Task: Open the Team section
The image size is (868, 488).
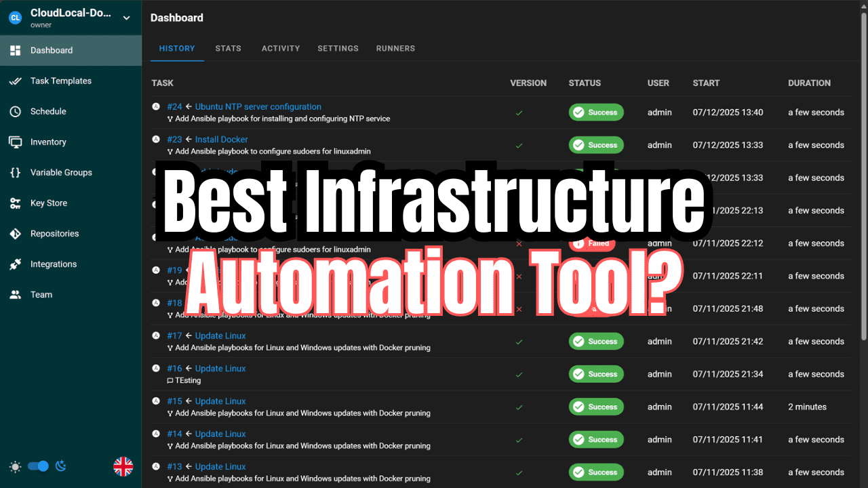Action: (41, 294)
